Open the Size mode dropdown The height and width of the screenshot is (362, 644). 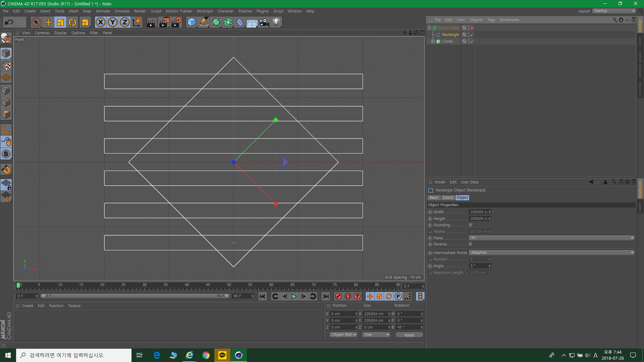pyautogui.click(x=376, y=335)
